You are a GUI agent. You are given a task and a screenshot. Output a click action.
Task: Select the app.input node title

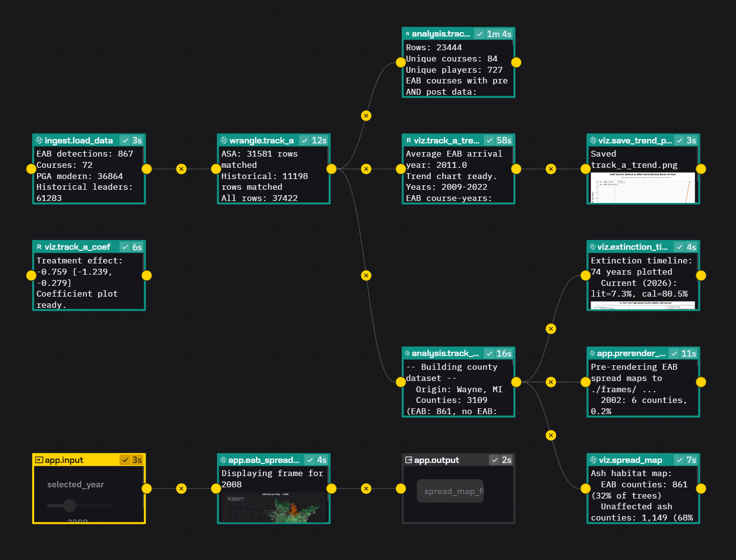tap(64, 460)
